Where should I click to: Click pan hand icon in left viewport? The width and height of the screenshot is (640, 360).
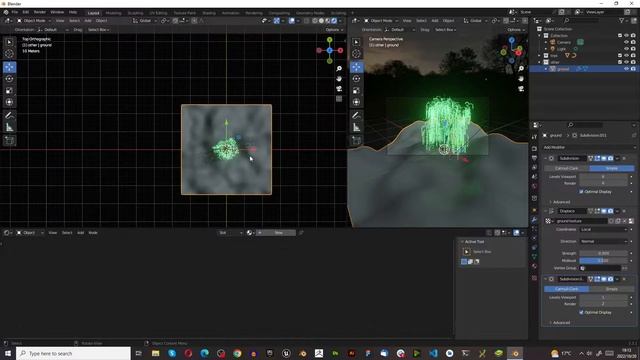click(x=339, y=78)
